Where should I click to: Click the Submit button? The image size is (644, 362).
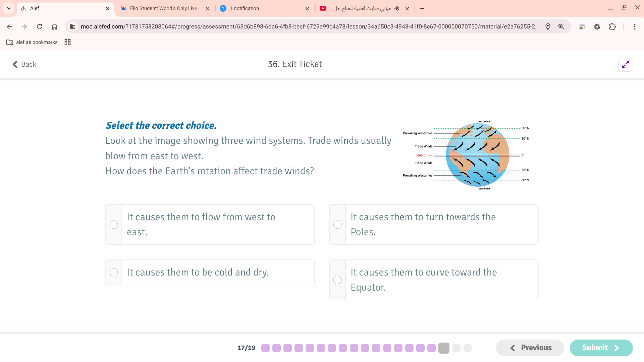(x=601, y=348)
